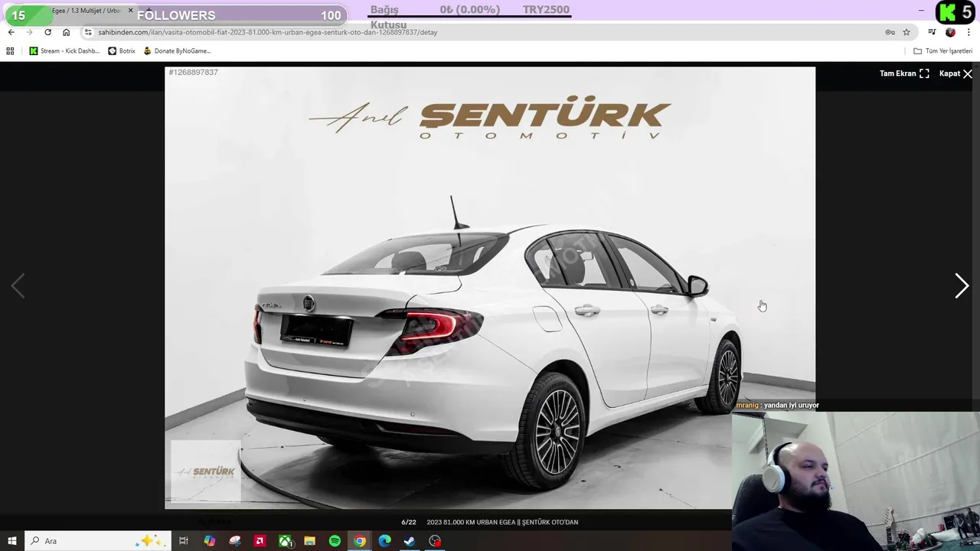This screenshot has width=980, height=551.
Task: Open saved passwords key icon
Action: pos(890,32)
